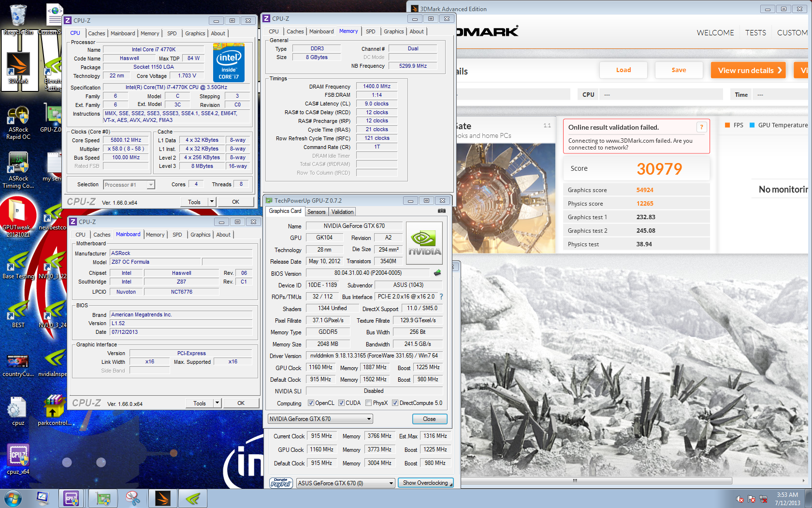Open the cpuz desktop file icon
This screenshot has height=508, width=812.
[18, 412]
